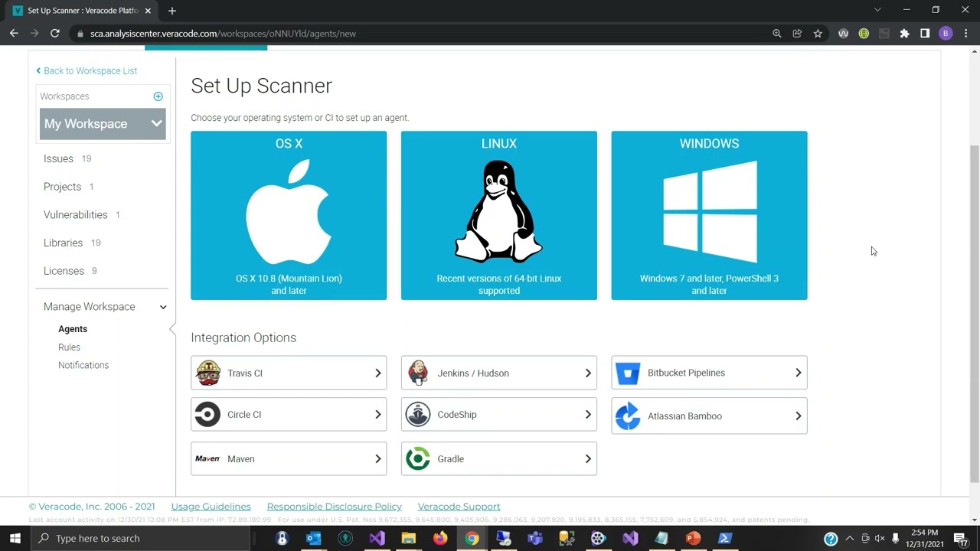This screenshot has width=980, height=551.
Task: Click the Travis CI mascot icon
Action: click(207, 373)
